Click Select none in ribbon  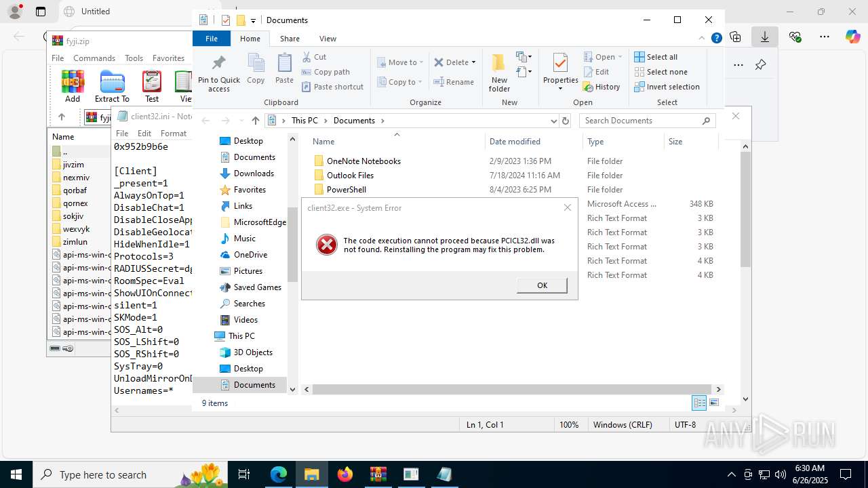point(660,72)
